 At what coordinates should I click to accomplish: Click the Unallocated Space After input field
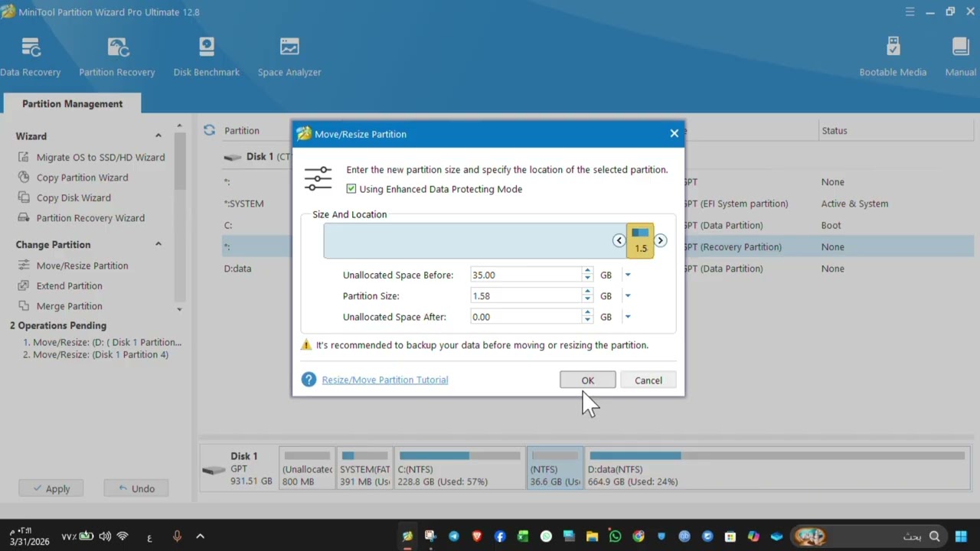point(525,317)
